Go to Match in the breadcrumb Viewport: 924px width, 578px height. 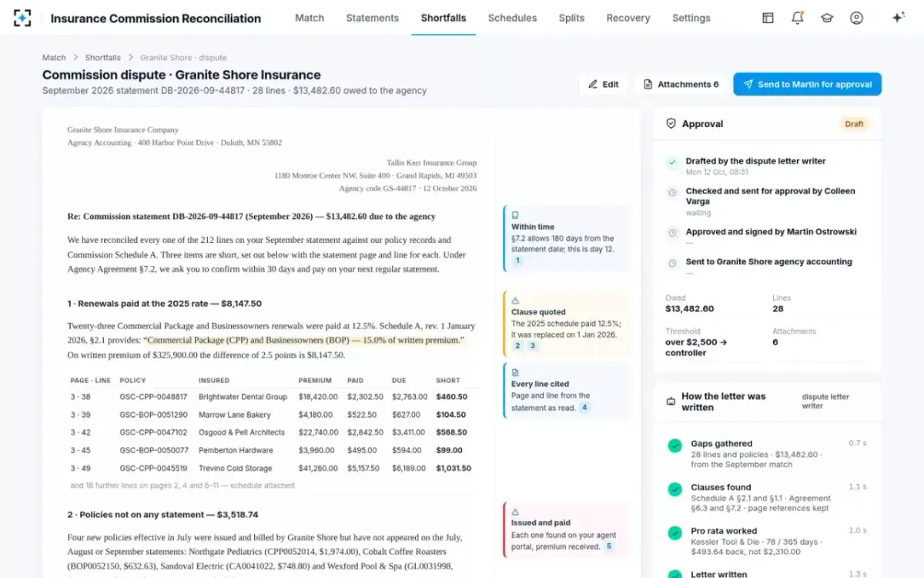point(54,58)
